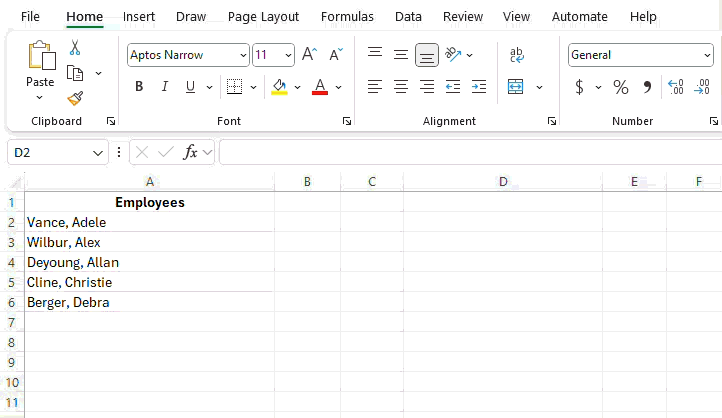Viewport: 722px width, 418px height.
Task: Click the Increase Decimal icon
Action: [x=675, y=87]
